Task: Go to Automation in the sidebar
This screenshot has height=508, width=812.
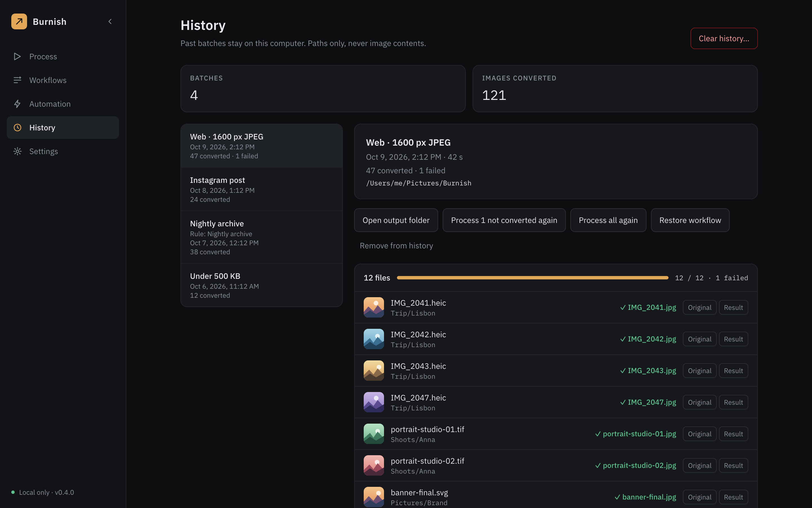Action: 63,104
